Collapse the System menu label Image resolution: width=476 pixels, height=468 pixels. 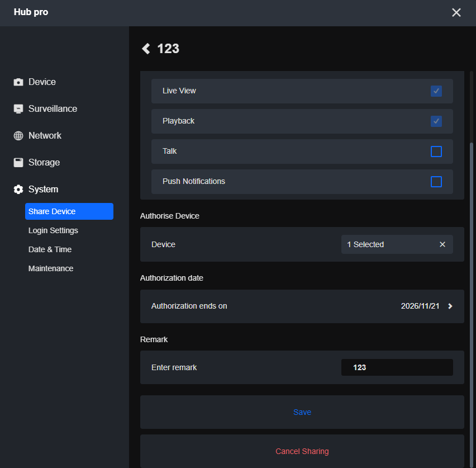(x=43, y=190)
